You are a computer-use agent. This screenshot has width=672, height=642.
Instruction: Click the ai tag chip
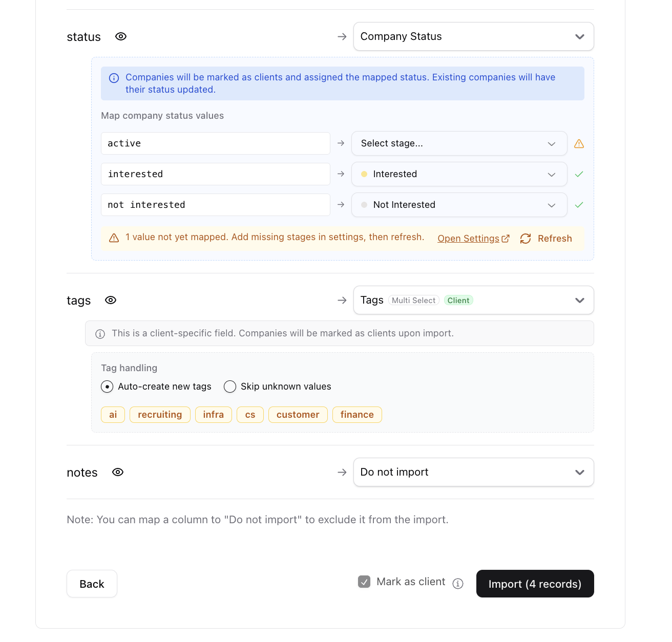[113, 415]
